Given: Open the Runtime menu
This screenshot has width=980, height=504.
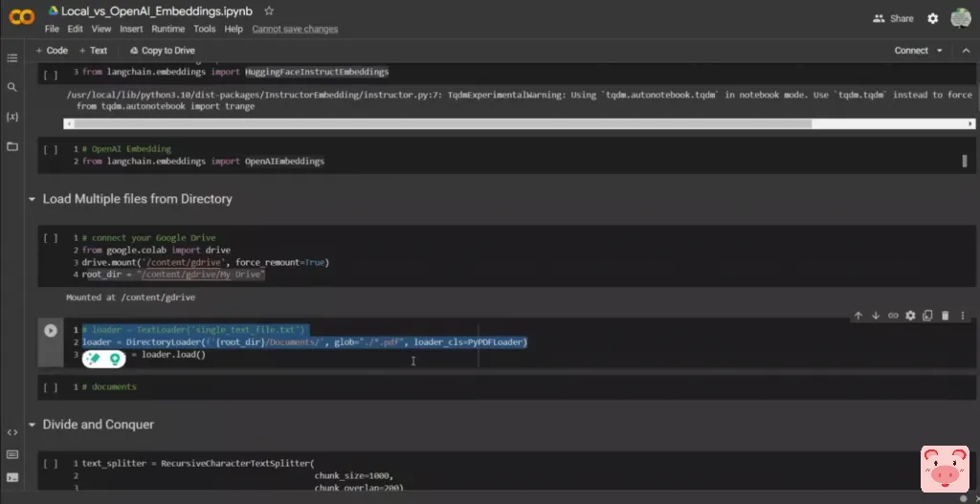Looking at the screenshot, I should (167, 29).
